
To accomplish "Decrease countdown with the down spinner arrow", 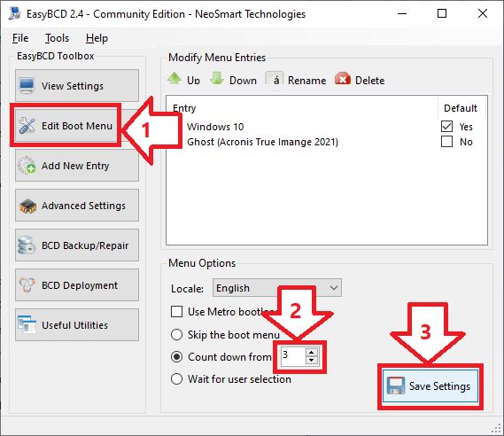I will (311, 361).
